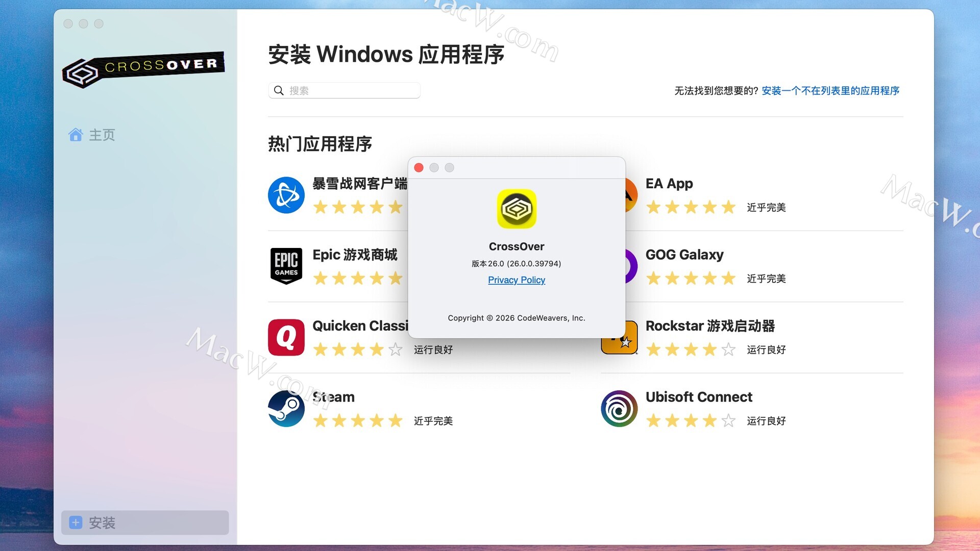The image size is (980, 551).
Task: Open the Privacy Policy link
Action: (516, 280)
